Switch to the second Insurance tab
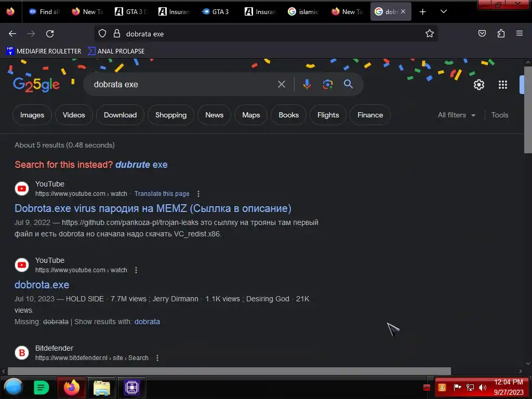Screen dimensions: 532x399 pos(260,12)
